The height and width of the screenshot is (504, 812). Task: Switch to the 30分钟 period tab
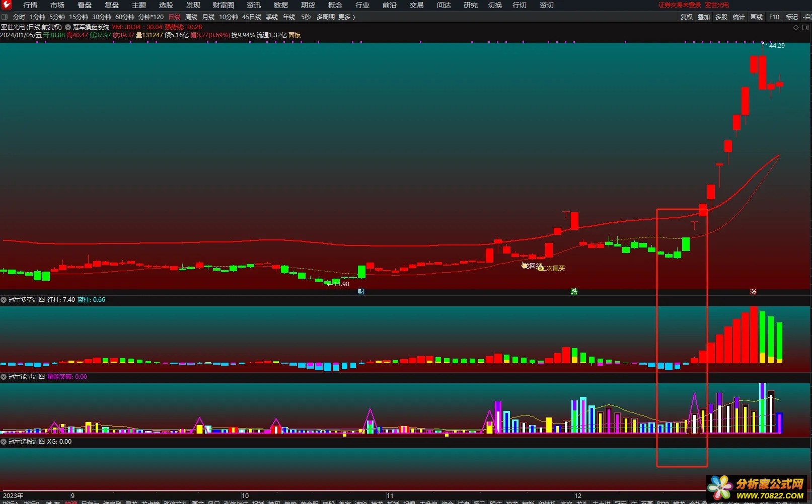tap(102, 17)
